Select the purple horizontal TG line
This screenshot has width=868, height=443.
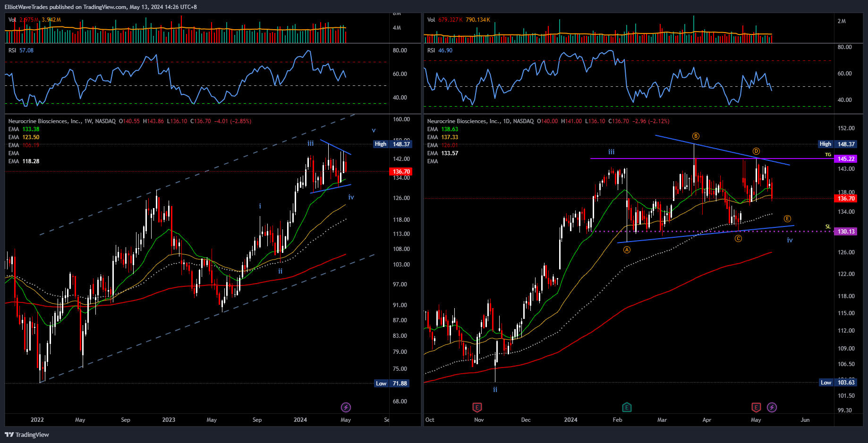point(712,159)
